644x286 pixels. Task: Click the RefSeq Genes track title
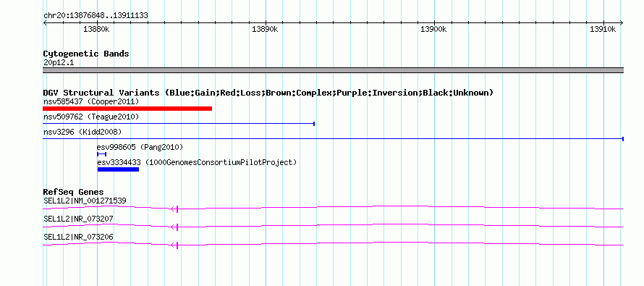tap(74, 192)
